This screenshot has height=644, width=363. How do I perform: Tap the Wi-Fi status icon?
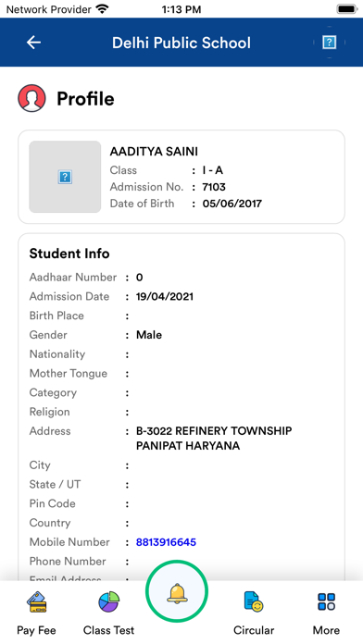102,8
